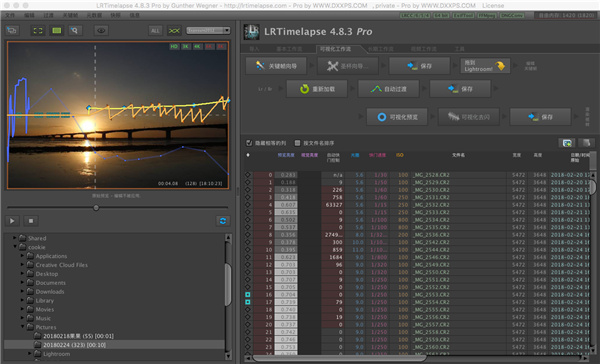600x364 pixels.
Task: Toggle the green crossing-curves icon
Action: pos(174,31)
